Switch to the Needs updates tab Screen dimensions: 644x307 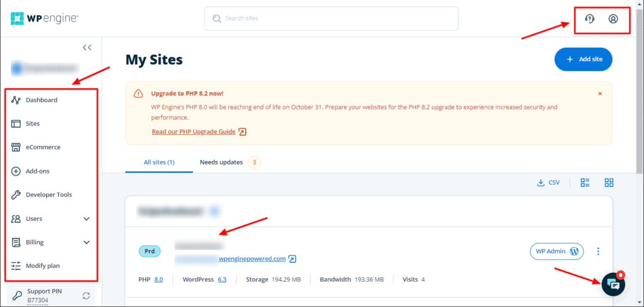[x=221, y=162]
